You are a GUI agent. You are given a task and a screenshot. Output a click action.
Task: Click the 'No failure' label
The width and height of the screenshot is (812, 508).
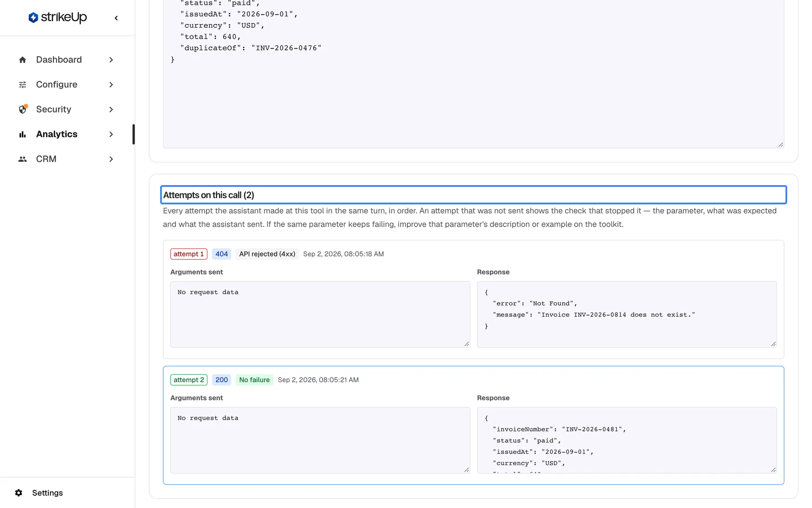pyautogui.click(x=254, y=380)
